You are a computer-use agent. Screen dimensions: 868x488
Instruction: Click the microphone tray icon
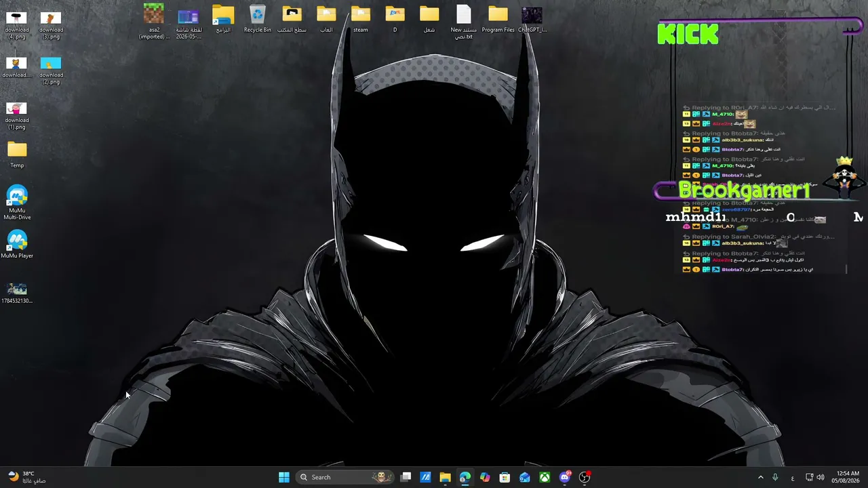point(775,477)
